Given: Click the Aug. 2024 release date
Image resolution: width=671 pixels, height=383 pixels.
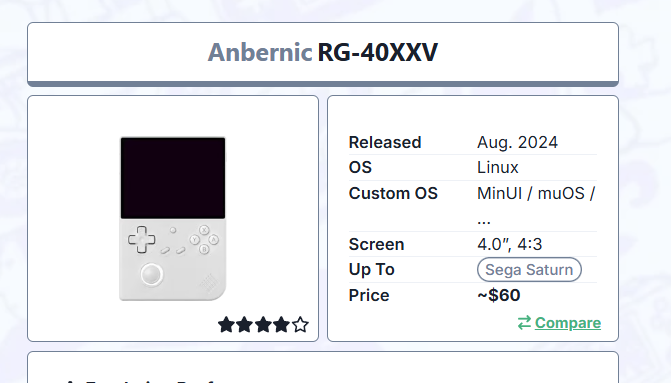Looking at the screenshot, I should pyautogui.click(x=517, y=143).
